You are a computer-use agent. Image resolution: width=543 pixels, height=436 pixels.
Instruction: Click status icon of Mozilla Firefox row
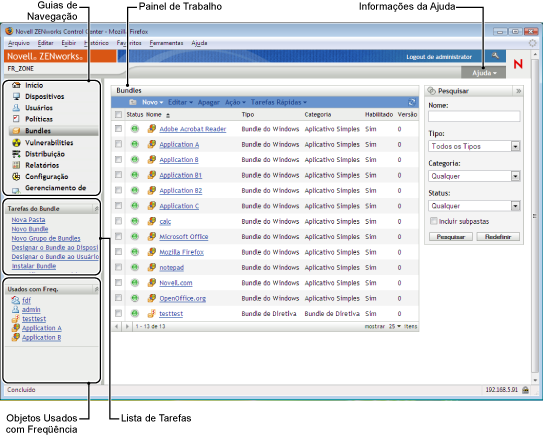point(135,252)
